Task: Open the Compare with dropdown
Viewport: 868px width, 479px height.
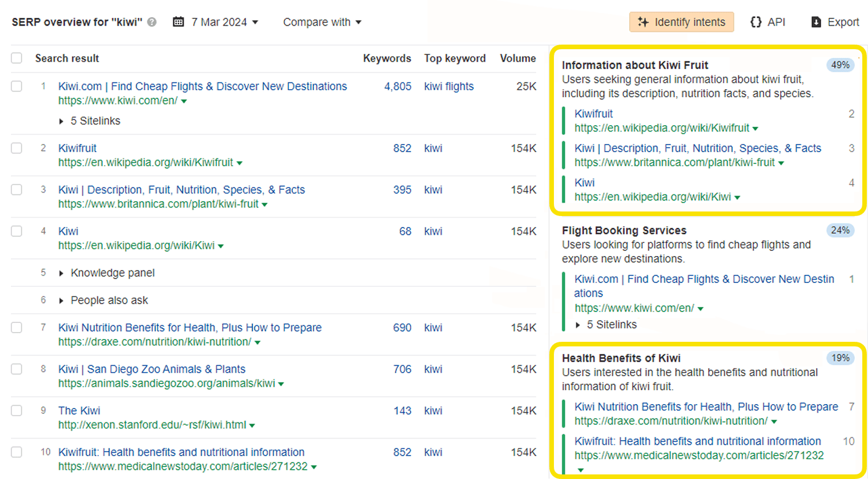Action: (322, 22)
